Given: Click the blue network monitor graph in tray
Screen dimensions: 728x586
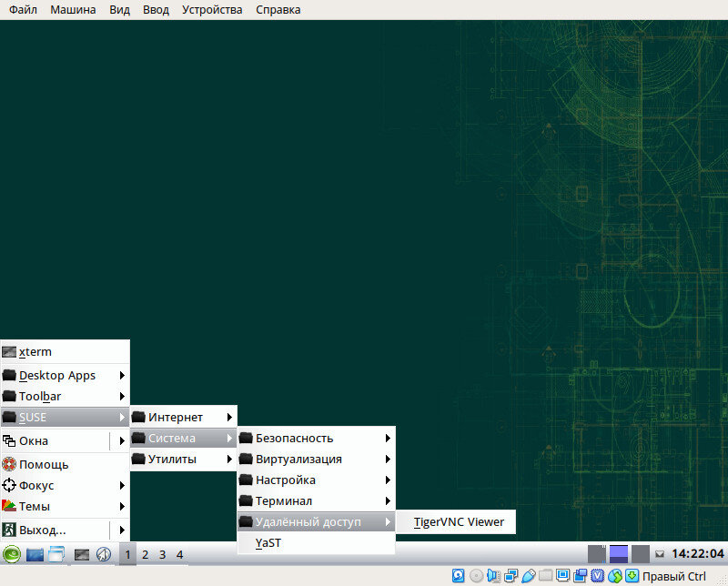Looking at the screenshot, I should (619, 554).
